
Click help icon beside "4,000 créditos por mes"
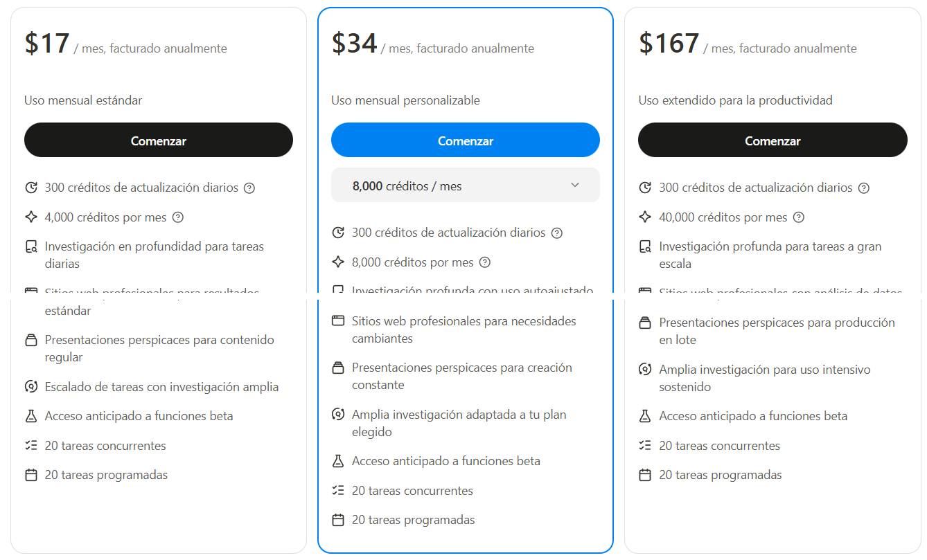[x=178, y=217]
